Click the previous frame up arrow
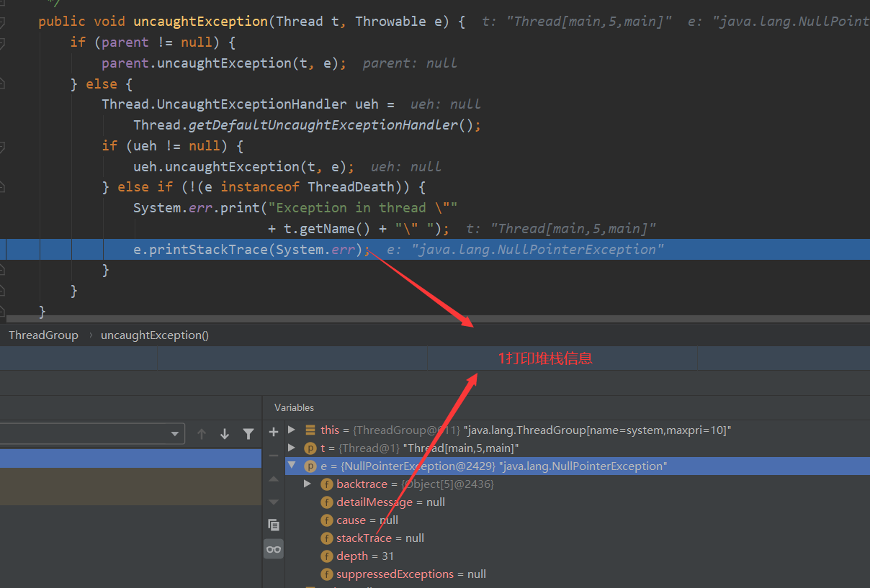 (x=202, y=434)
